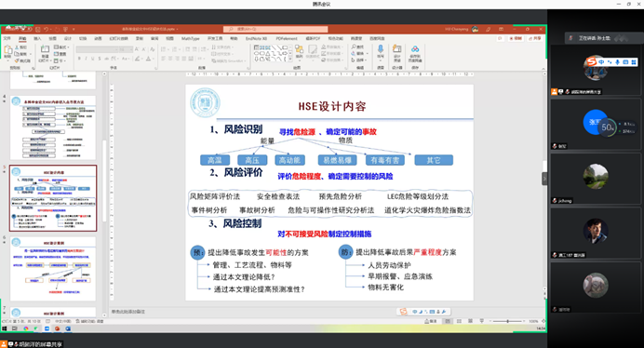Click jicheng participant video tile
Viewport: 644px width, 348px height.
[x=596, y=179]
